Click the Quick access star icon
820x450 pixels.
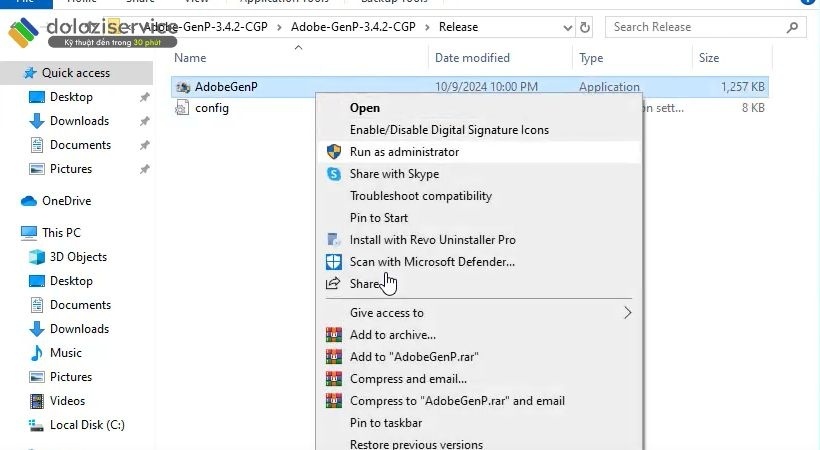tap(30, 73)
